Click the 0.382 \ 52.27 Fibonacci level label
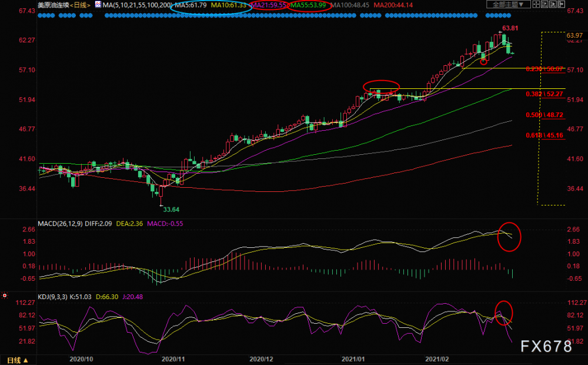The width and height of the screenshot is (588, 365). pos(544,94)
